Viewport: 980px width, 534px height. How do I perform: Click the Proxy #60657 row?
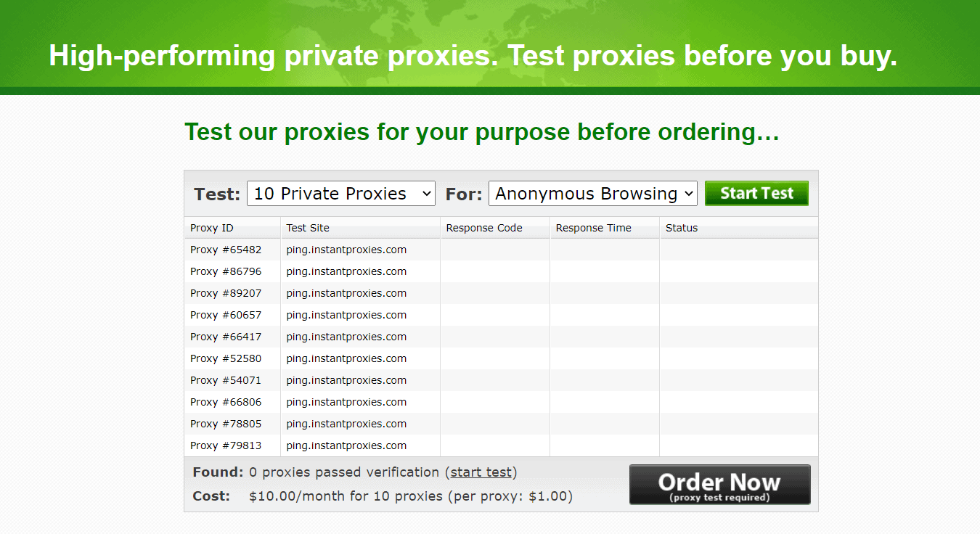[x=226, y=315]
